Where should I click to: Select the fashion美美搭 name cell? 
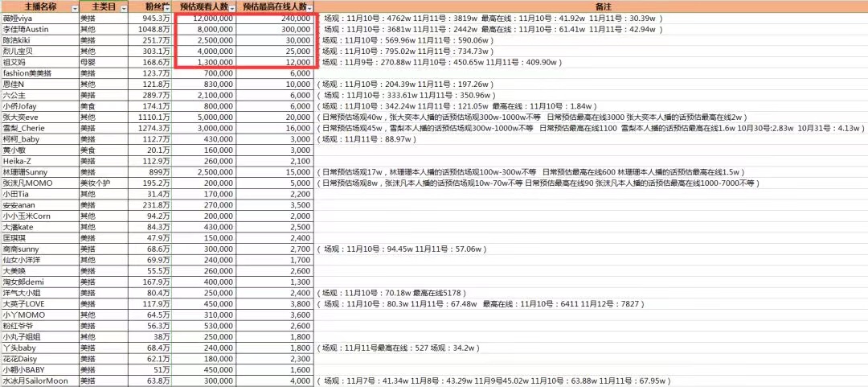click(40, 73)
